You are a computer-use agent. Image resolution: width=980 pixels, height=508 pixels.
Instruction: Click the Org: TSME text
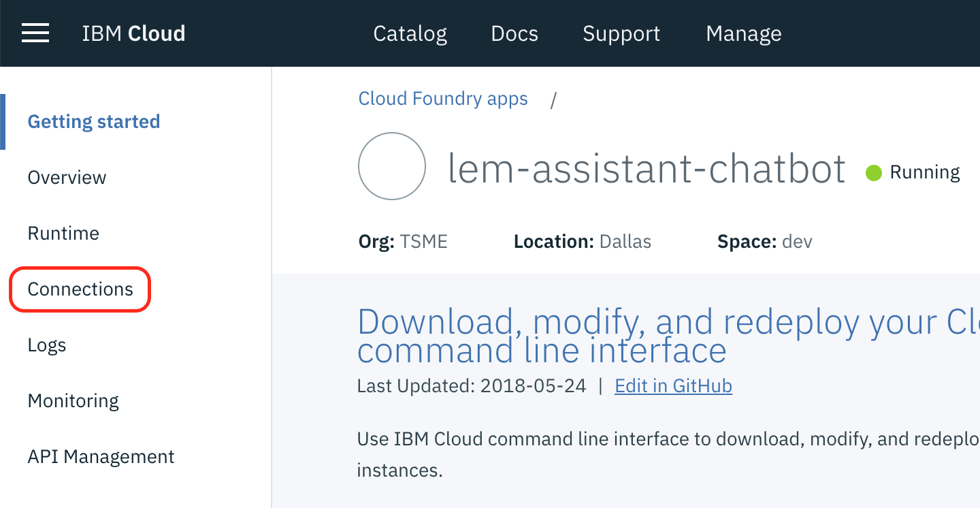pyautogui.click(x=403, y=242)
